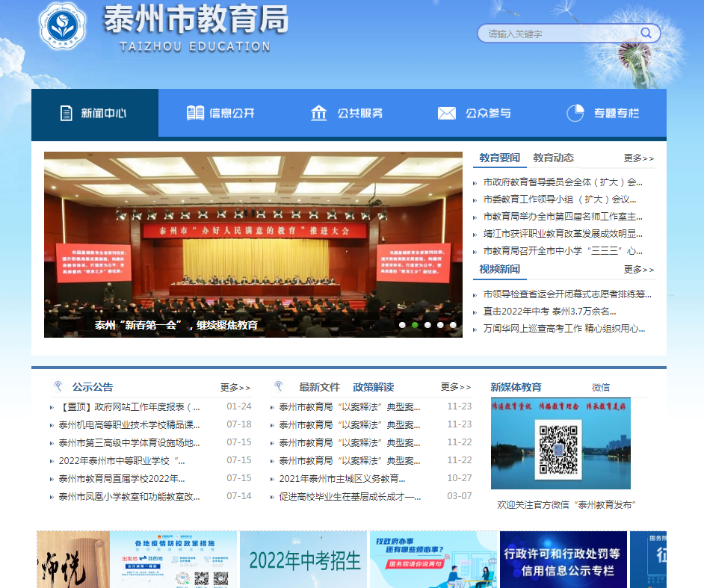Click 更多>> next to 教育动态
This screenshot has height=588, width=704.
638,158
